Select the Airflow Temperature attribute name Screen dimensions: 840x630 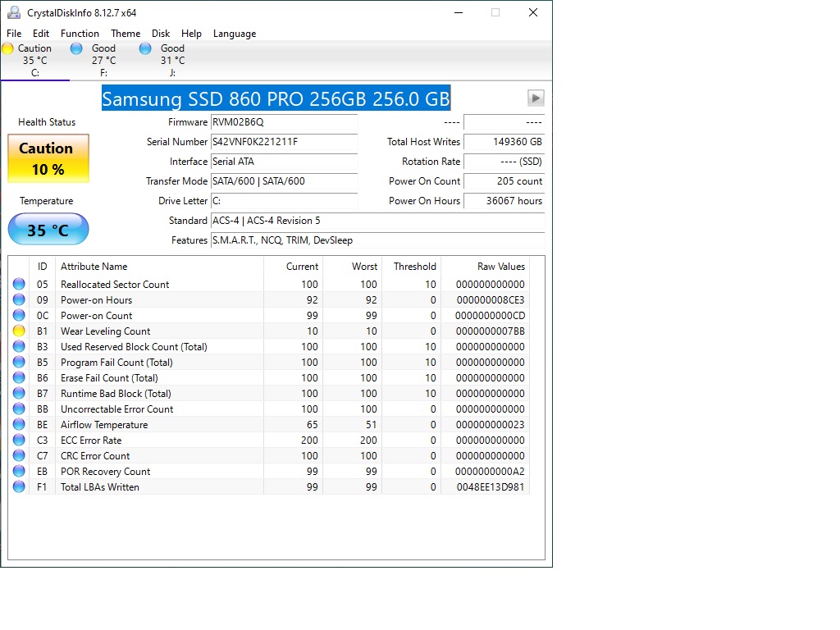tap(104, 425)
